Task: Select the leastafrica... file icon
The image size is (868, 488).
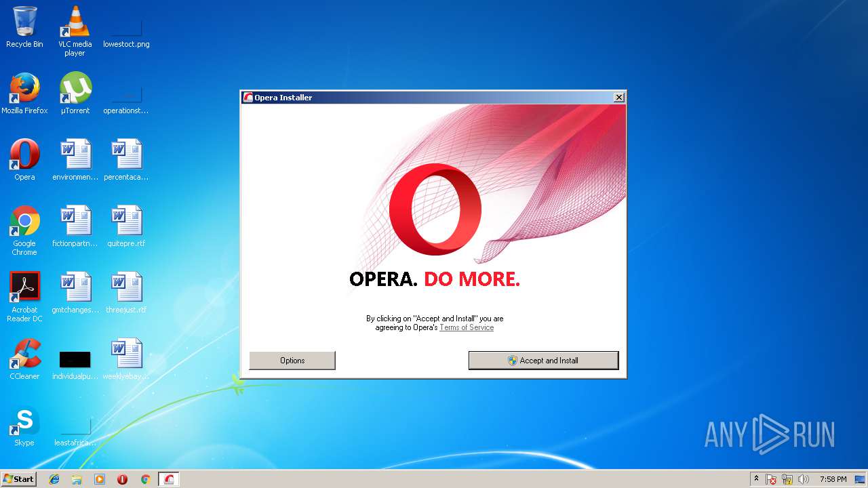Action: point(75,432)
